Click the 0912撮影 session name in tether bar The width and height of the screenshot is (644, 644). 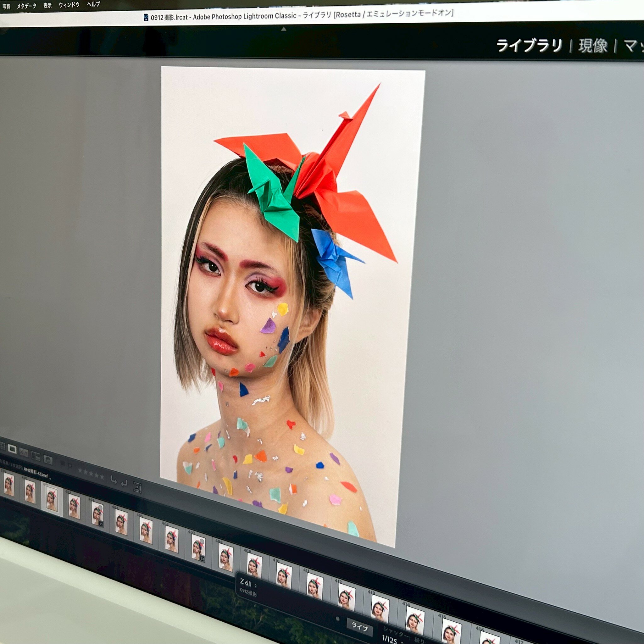pyautogui.click(x=248, y=592)
